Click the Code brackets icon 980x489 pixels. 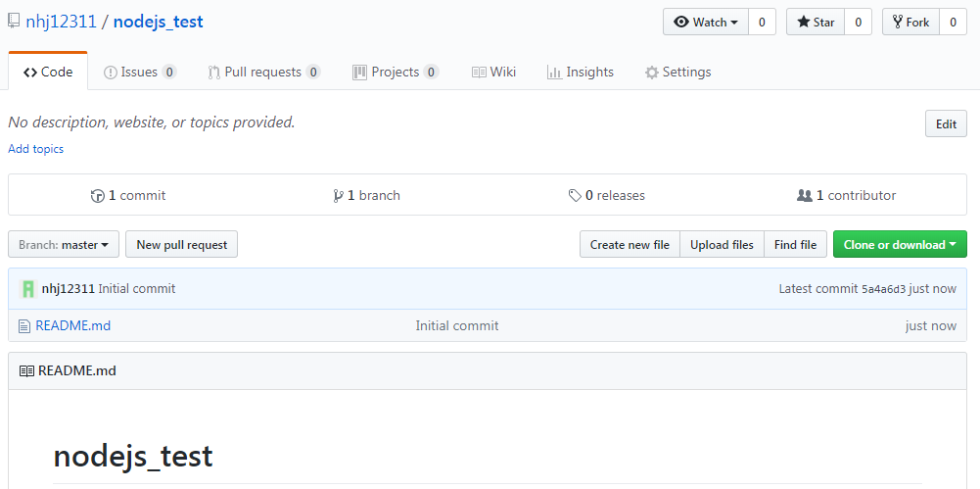pos(30,73)
